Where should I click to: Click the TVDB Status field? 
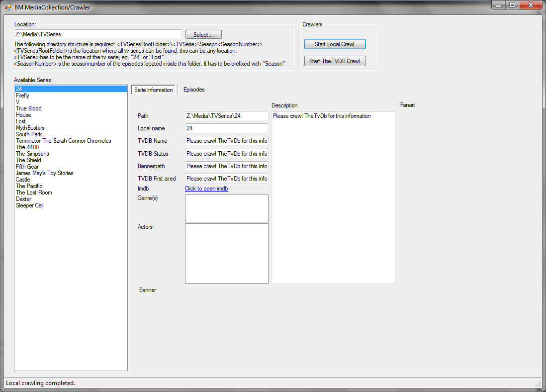point(226,154)
